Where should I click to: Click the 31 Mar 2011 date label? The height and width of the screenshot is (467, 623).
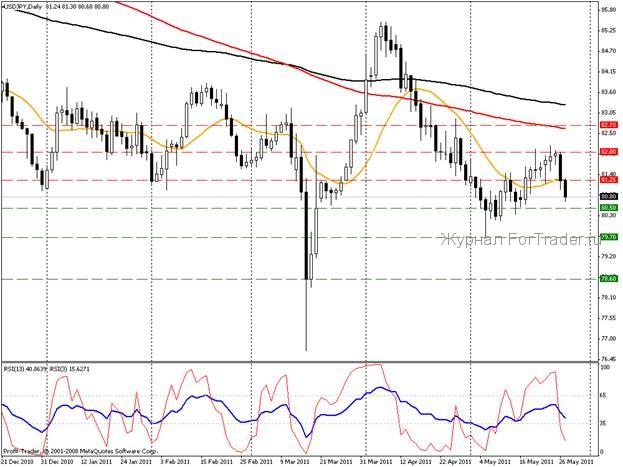pos(376,462)
